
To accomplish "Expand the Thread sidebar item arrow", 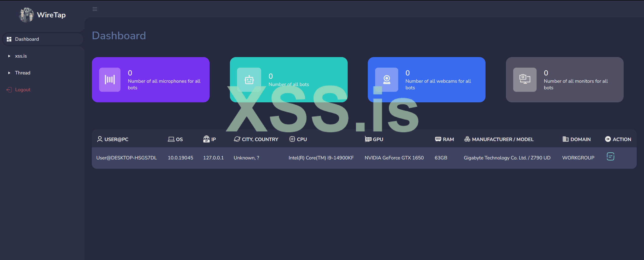I will (x=9, y=73).
